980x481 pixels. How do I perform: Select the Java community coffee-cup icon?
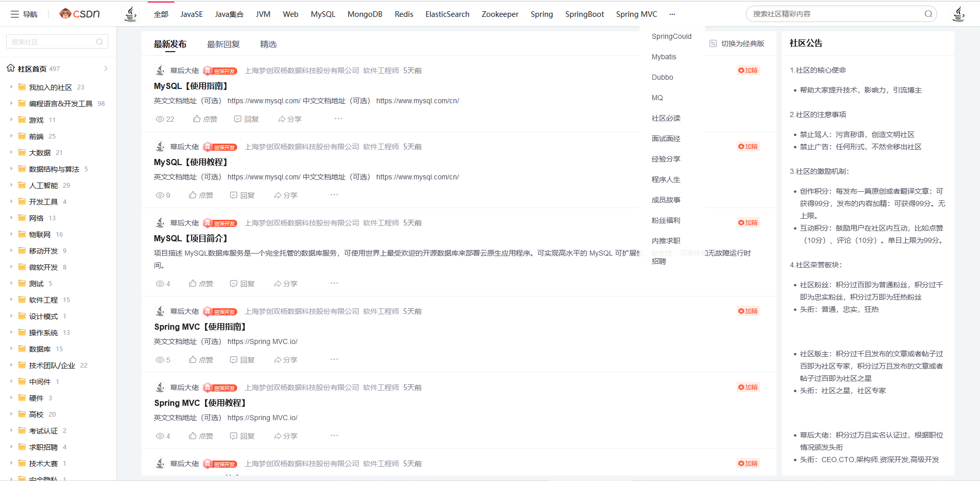click(131, 14)
